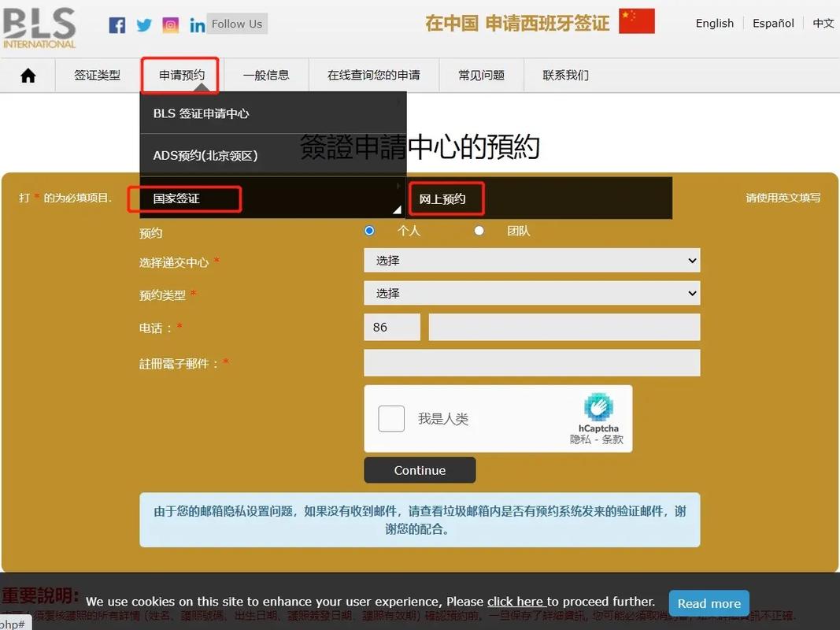The height and width of the screenshot is (630, 840).
Task: Open the 在线查询您的申请 menu
Action: pyautogui.click(x=373, y=75)
